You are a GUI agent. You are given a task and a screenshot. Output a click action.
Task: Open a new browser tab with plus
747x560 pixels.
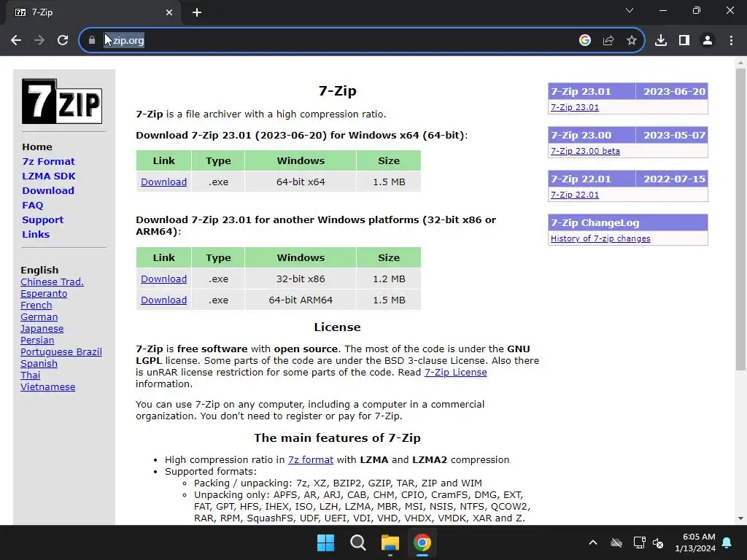coord(197,12)
